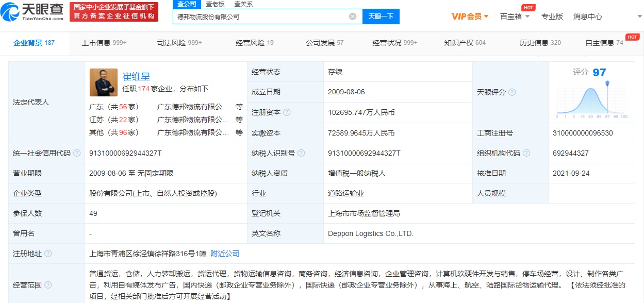Open the company link in the 广东 row
Screen dimensions: 644x303
(x=193, y=107)
